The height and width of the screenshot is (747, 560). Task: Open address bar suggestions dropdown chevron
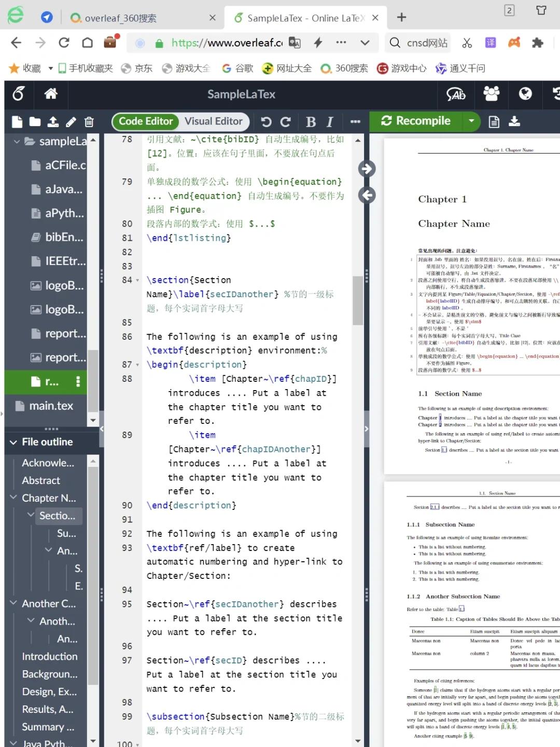point(365,43)
